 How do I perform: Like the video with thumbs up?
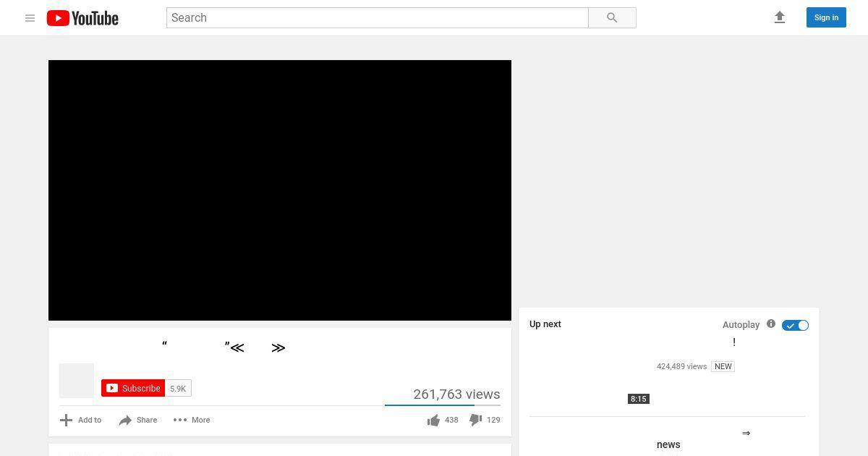[433, 420]
